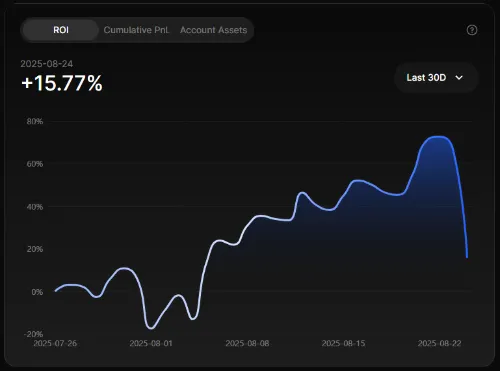Screen dimensions: 500x371
Task: Click the 60% y-axis label
Action: tap(35, 164)
